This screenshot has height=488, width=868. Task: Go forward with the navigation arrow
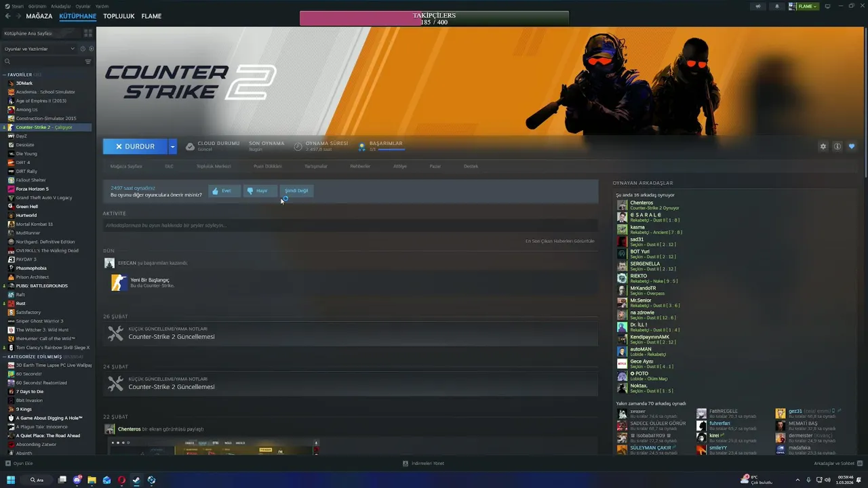[18, 16]
